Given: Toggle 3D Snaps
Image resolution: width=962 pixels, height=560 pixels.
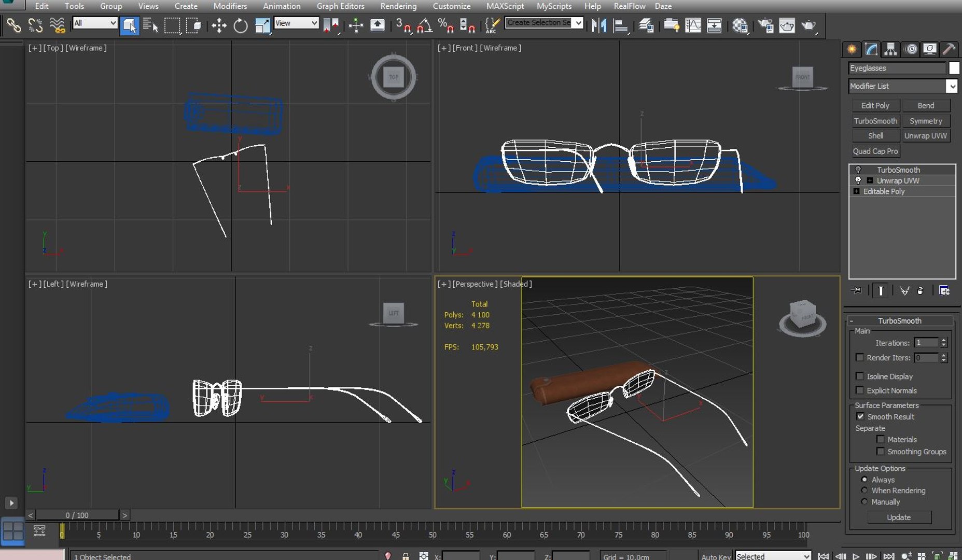Looking at the screenshot, I should click(x=403, y=25).
